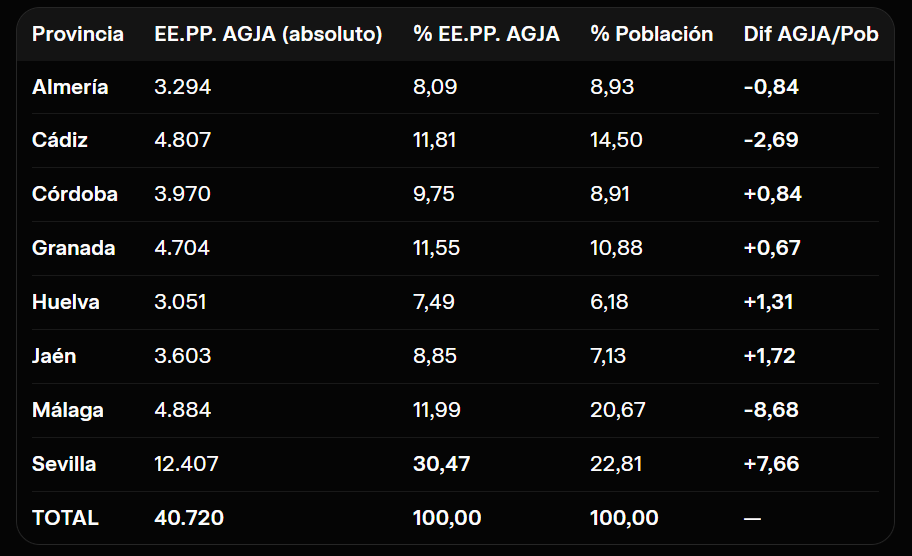The image size is (912, 556).
Task: Click the -8,68 difference for Málaga
Action: pyautogui.click(x=771, y=409)
